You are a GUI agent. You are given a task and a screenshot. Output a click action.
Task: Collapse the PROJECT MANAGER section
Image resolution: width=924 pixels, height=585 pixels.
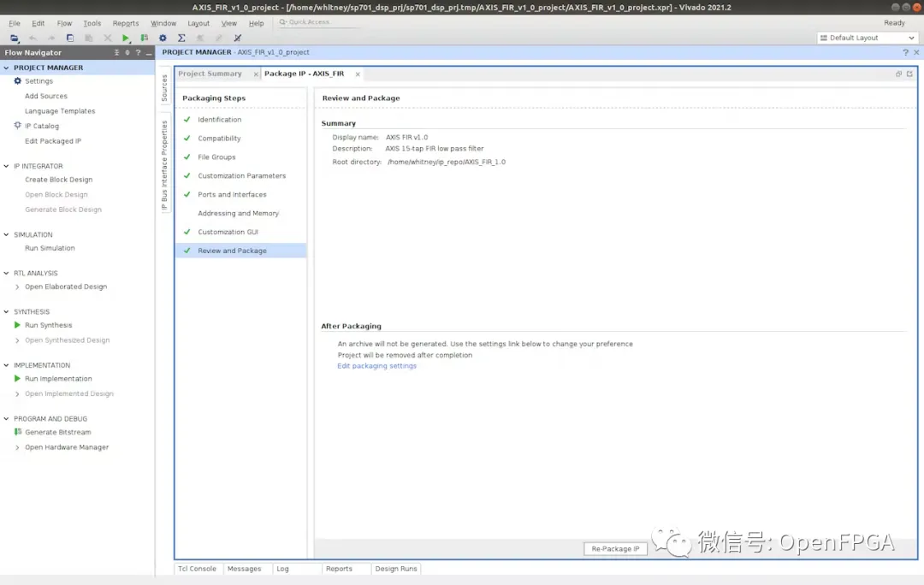coord(7,68)
